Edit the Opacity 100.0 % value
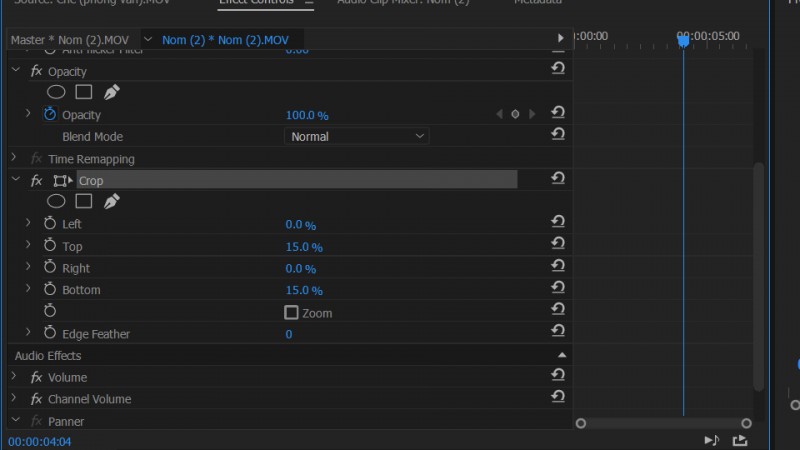Image resolution: width=800 pixels, height=450 pixels. tap(307, 115)
